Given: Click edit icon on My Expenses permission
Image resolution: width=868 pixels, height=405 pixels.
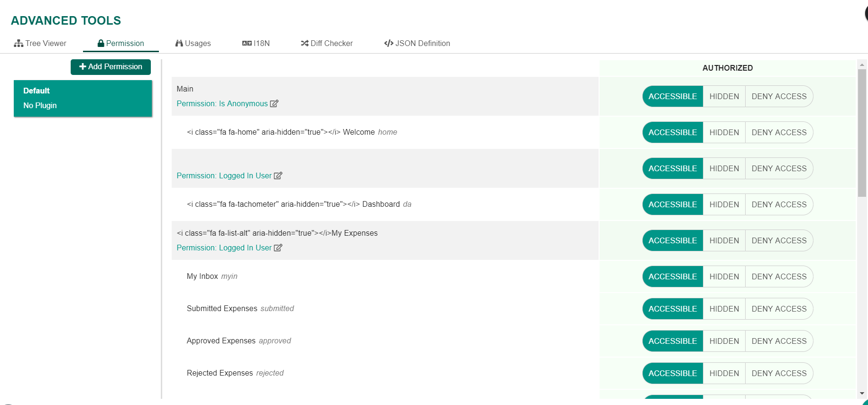Looking at the screenshot, I should (x=278, y=248).
